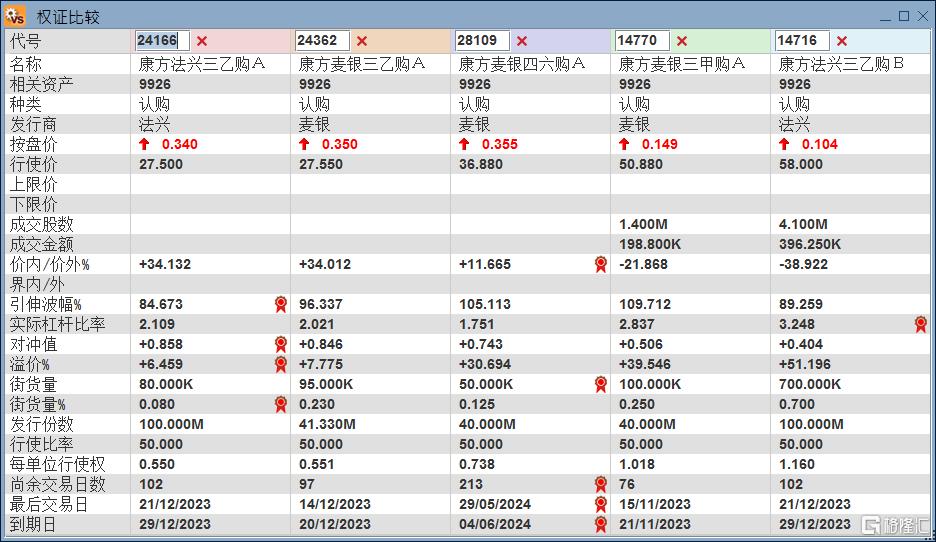Viewport: 936px width, 542px height.
Task: Remove warrant 24362 with its red X
Action: tap(362, 41)
